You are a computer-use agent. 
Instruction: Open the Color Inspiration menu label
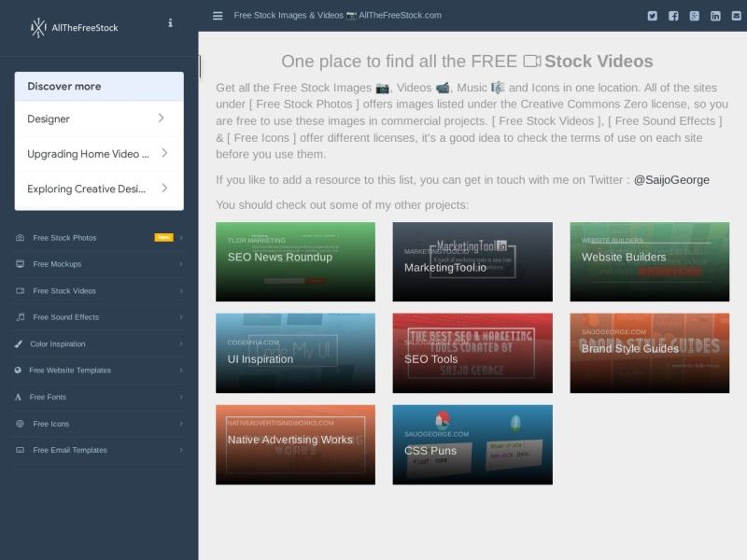(58, 343)
